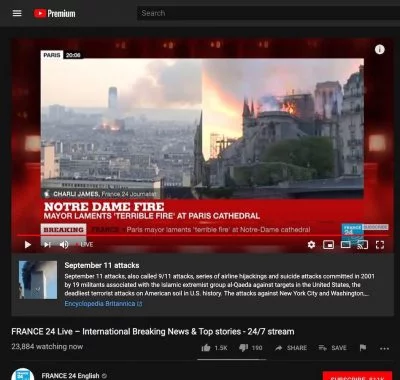Like the video with thumbs up

pyautogui.click(x=206, y=348)
